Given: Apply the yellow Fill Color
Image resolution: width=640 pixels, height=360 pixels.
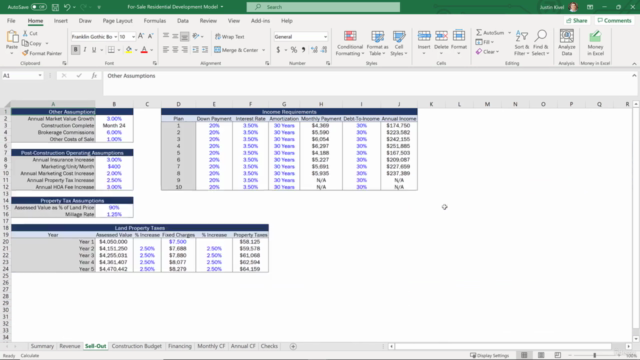Looking at the screenshot, I should click(x=129, y=50).
